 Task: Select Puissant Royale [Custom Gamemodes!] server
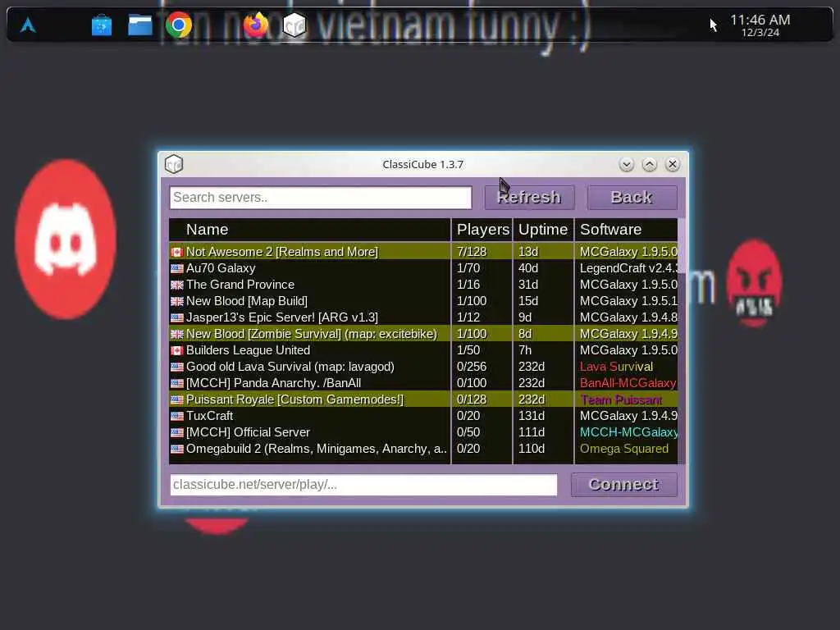pyautogui.click(x=423, y=399)
